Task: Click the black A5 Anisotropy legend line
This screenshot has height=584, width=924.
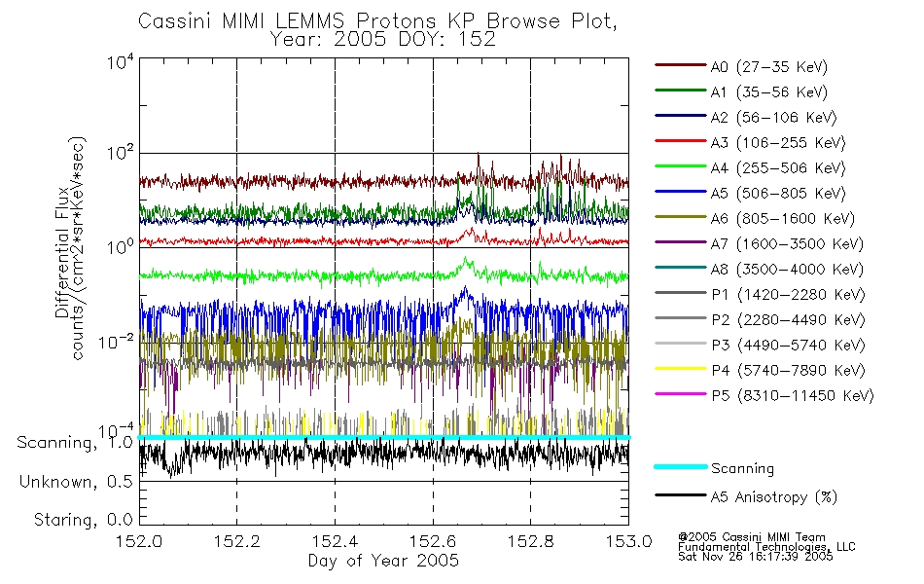Action: (x=681, y=495)
